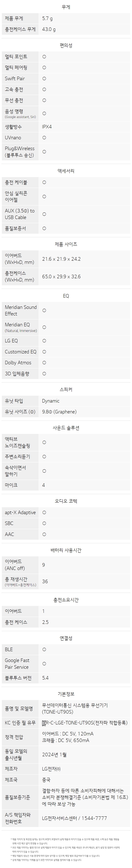Click the circle mark for Google Fast Pair Service

tap(44, 664)
